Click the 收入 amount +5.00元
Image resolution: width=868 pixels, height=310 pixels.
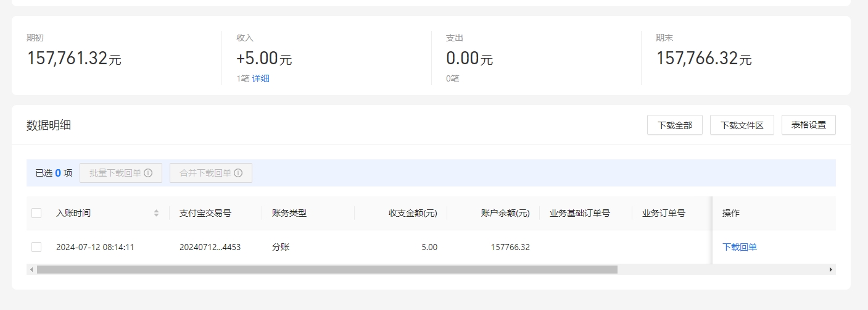pos(264,59)
